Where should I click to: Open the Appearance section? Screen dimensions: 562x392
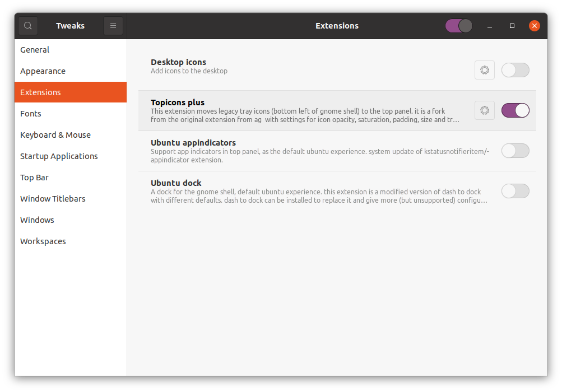(71, 71)
